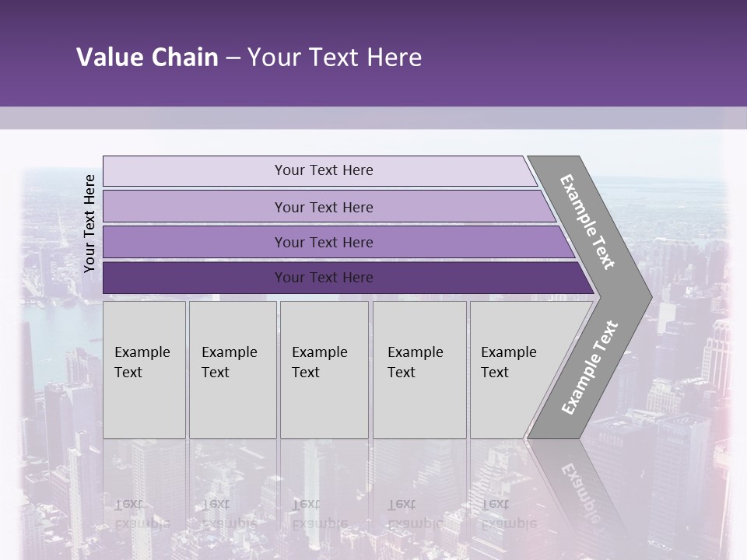Select the upper gray arrow "Example Text" segment
The image size is (747, 560).
pyautogui.click(x=589, y=222)
